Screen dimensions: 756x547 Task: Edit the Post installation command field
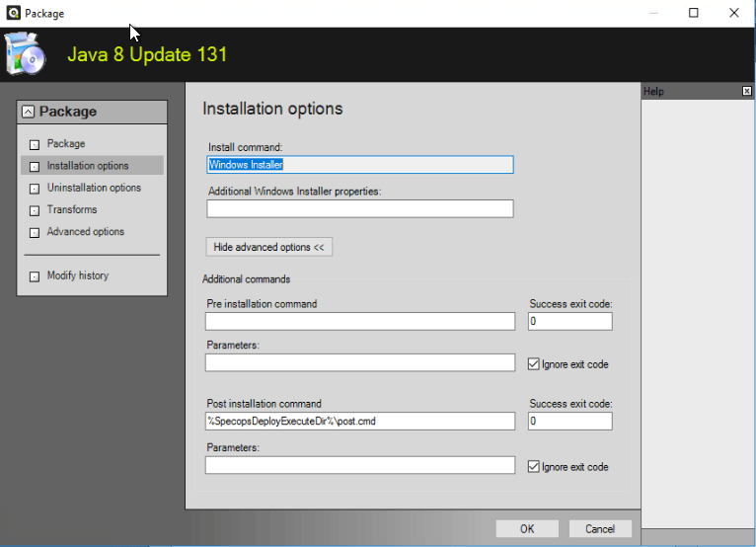(359, 422)
